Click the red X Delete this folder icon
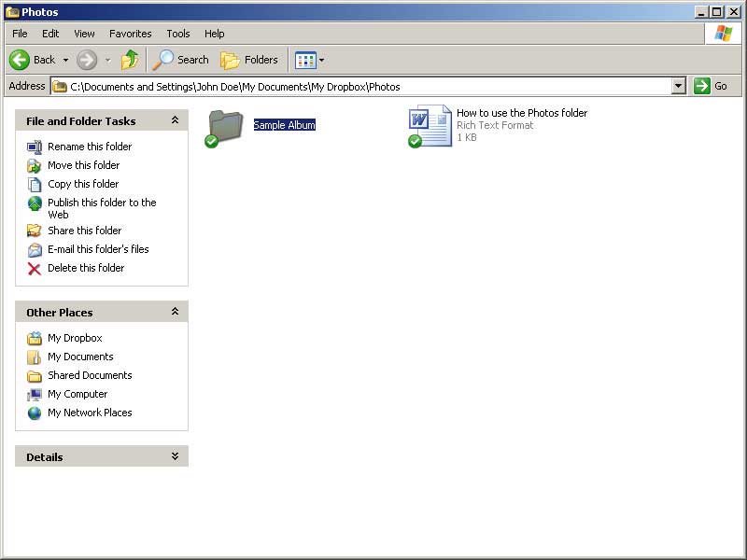Image resolution: width=747 pixels, height=560 pixels. (x=35, y=269)
